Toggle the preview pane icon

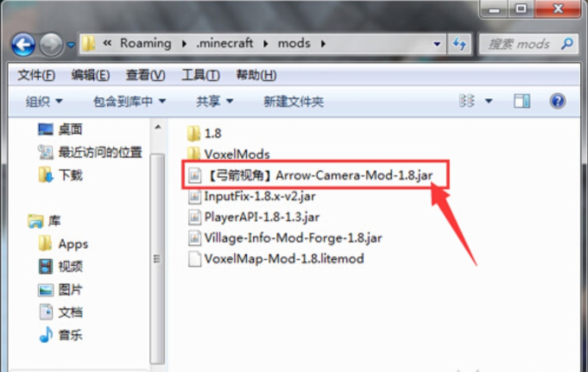click(x=522, y=101)
